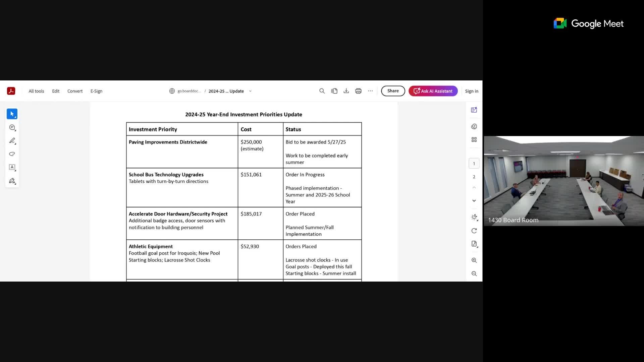Screen dimensions: 644x362
Task: Open page thumbnails grid view
Action: point(474,139)
